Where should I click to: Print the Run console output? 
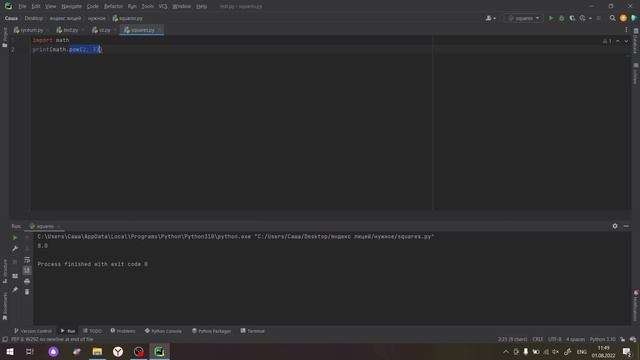coord(27,281)
